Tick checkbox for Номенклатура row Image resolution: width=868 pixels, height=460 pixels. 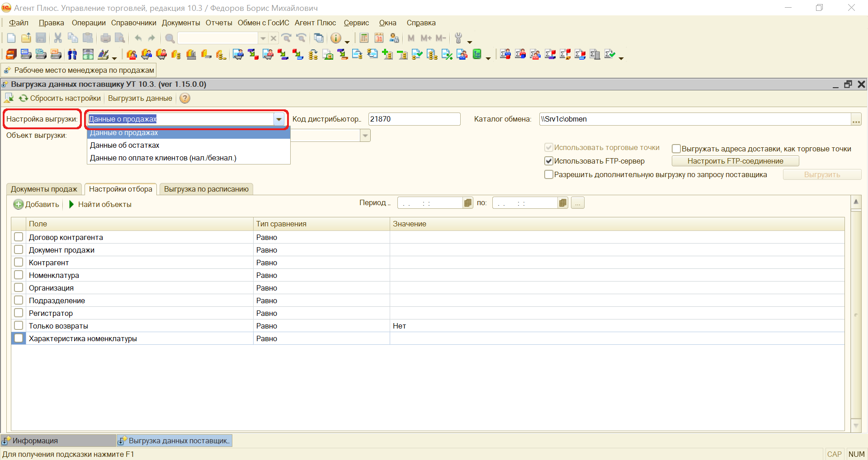19,275
